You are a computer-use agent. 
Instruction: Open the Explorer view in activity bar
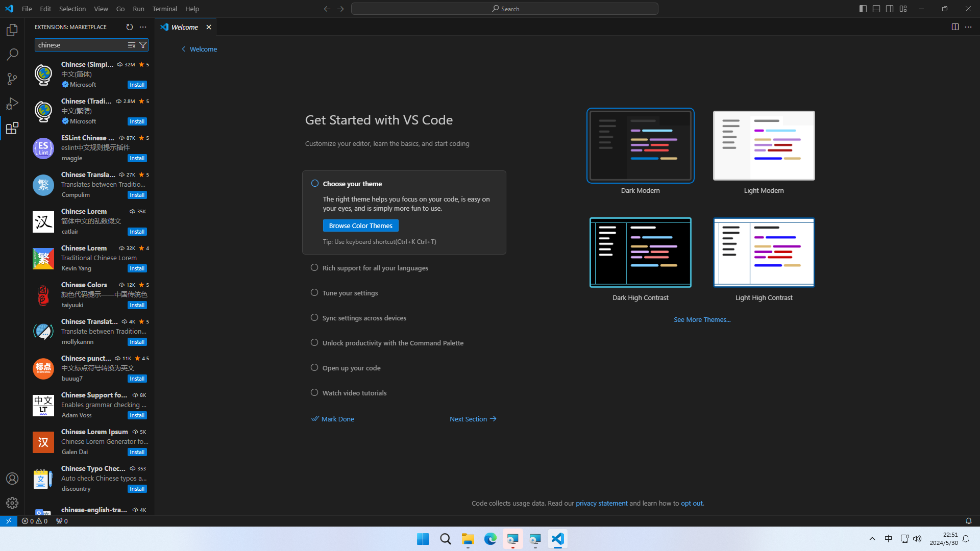tap(12, 30)
